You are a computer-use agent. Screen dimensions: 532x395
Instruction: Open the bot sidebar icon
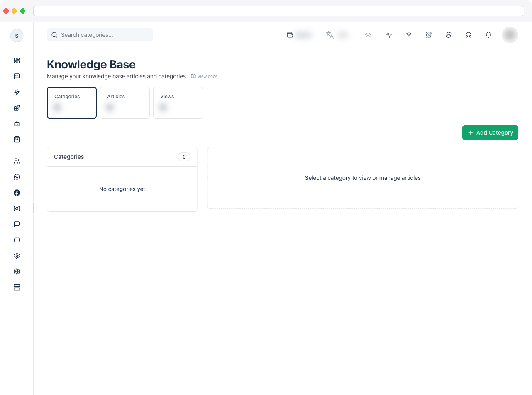coord(17,124)
